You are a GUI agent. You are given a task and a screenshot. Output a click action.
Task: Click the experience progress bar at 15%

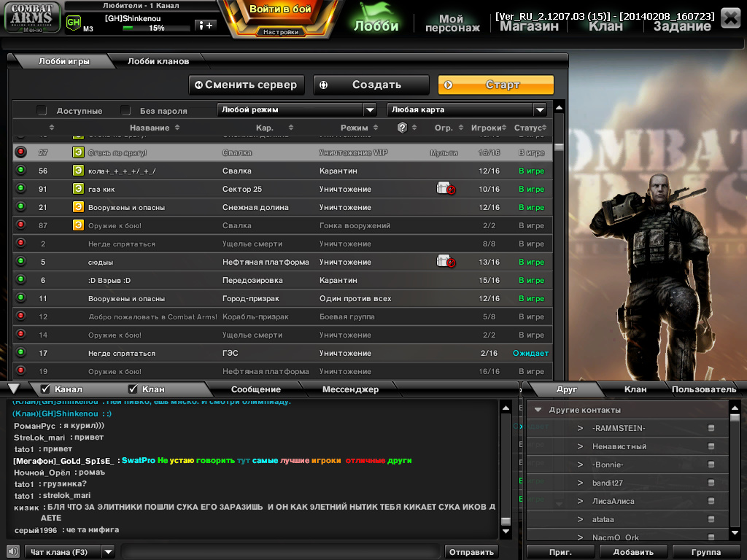click(x=155, y=28)
